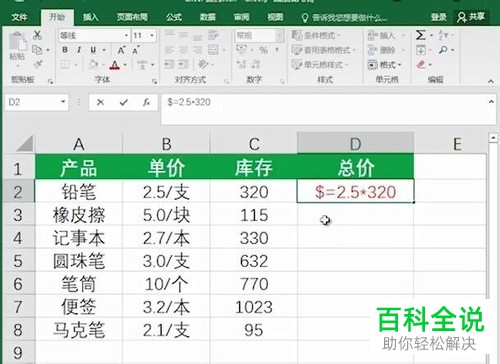Apply the comma thousands separator style
The width and height of the screenshot is (500, 364).
(277, 50)
